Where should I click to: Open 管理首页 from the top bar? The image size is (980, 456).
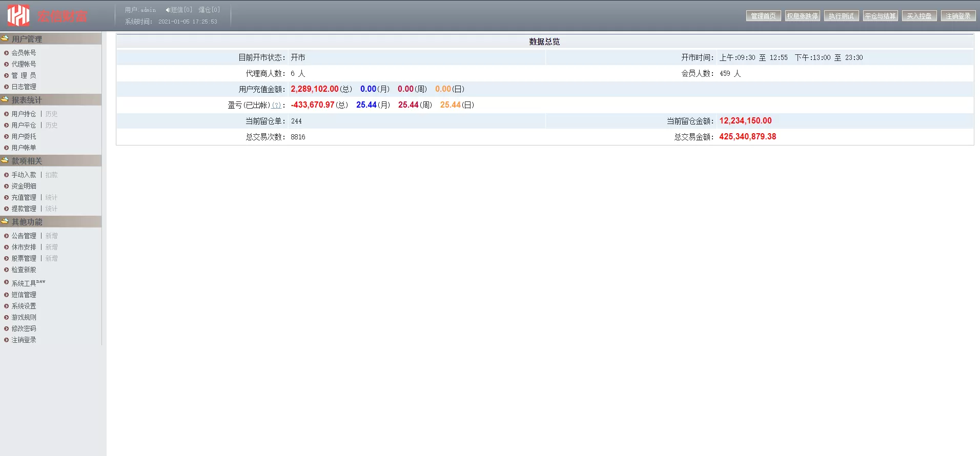(764, 16)
